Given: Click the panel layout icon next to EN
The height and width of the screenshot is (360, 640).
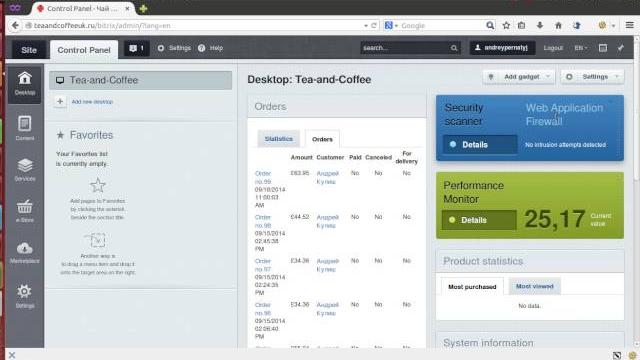Looking at the screenshot, I should coord(603,48).
